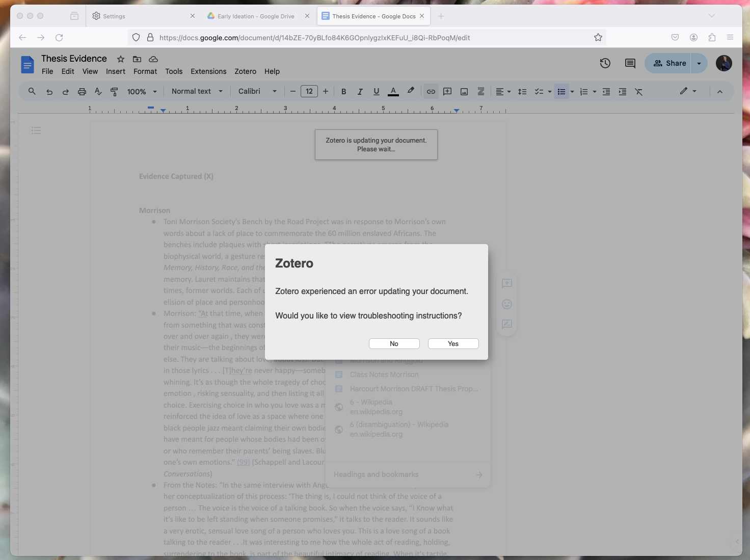Open the Calibri font dropdown
Viewport: 750px width, 560px height.
click(258, 91)
